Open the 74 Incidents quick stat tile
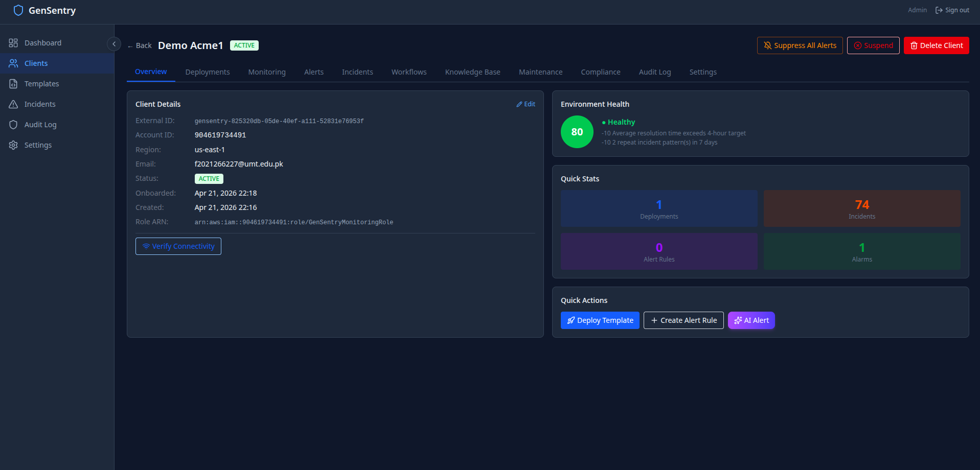The width and height of the screenshot is (980, 470). coord(862,208)
